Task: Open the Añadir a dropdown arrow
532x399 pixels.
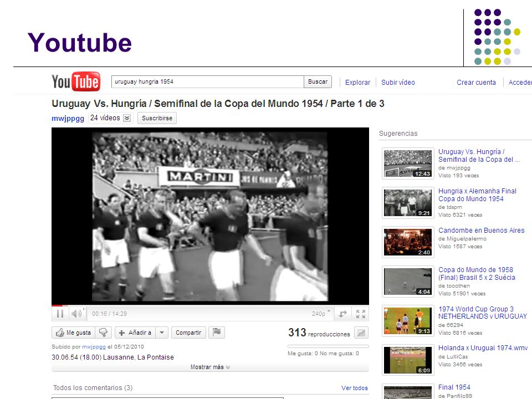Action: pyautogui.click(x=162, y=332)
